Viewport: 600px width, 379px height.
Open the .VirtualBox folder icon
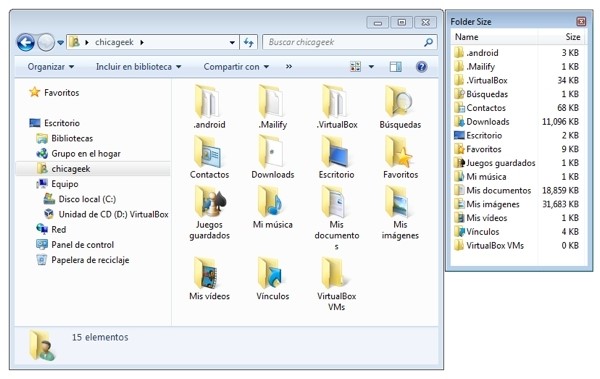coord(335,101)
